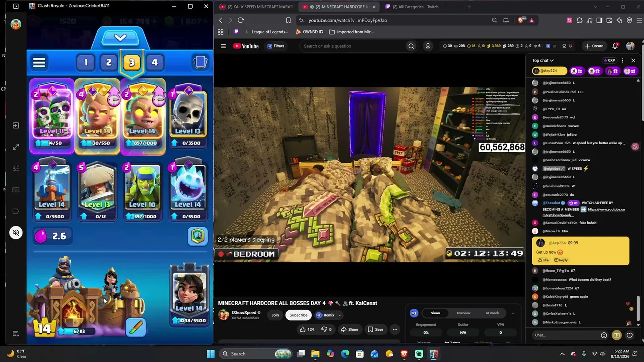Image resolution: width=644 pixels, height=362 pixels.
Task: Like the video with 124 likes
Action: [x=307, y=330]
